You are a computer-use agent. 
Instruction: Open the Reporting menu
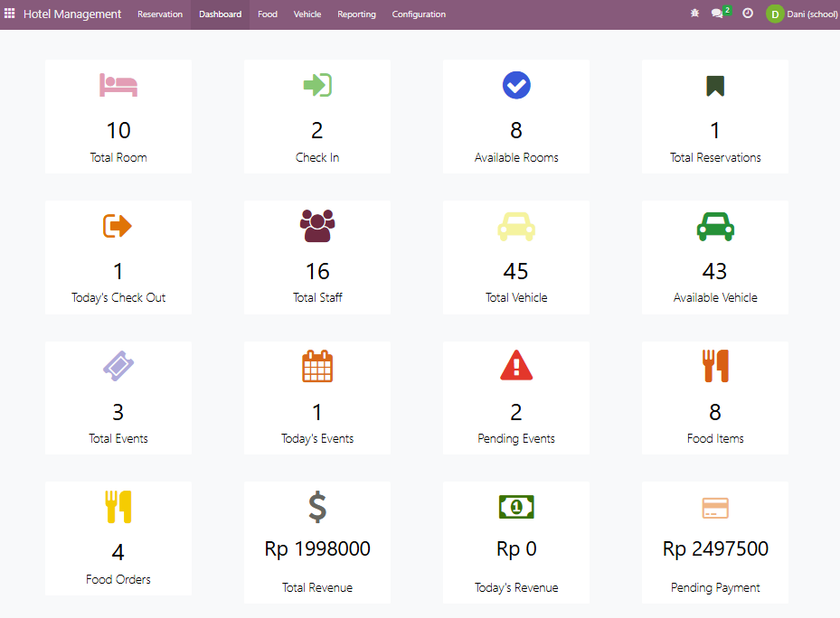[356, 14]
